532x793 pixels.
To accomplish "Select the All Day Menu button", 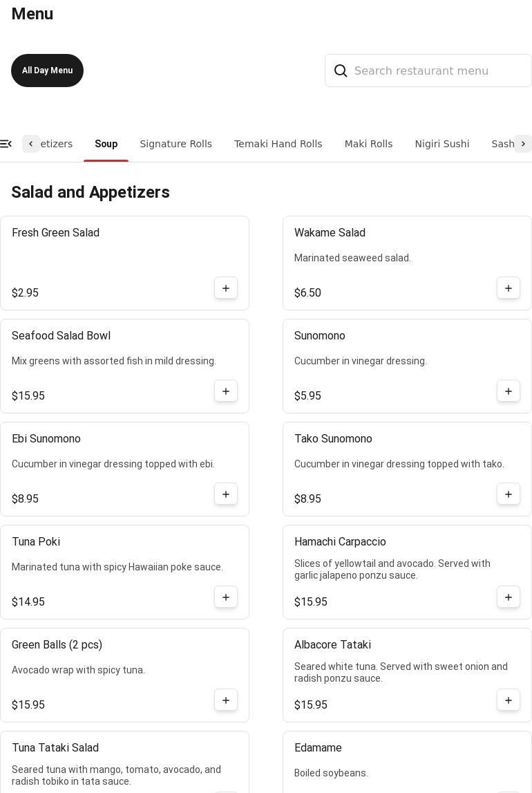I will point(47,71).
